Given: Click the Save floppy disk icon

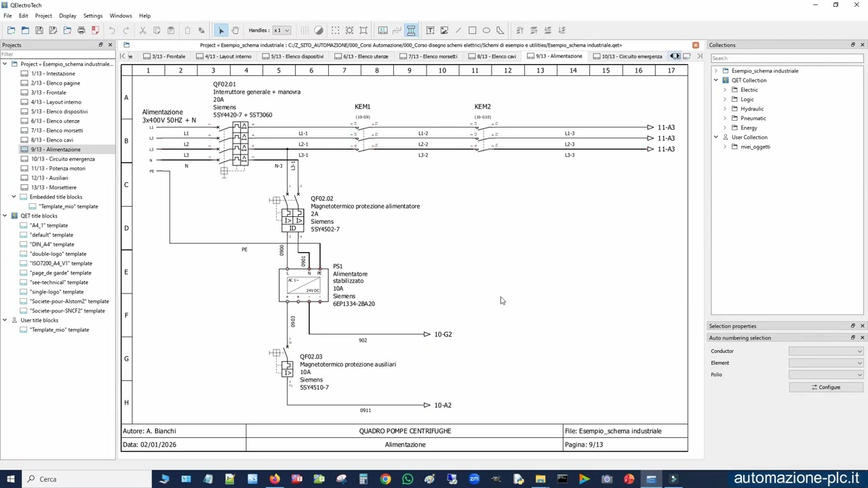Looking at the screenshot, I should point(39,30).
